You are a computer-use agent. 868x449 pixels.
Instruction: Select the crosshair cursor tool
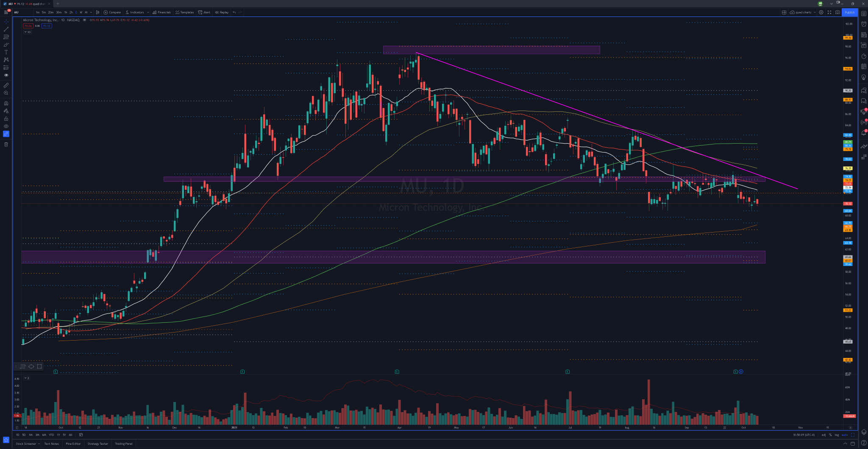(6, 21)
